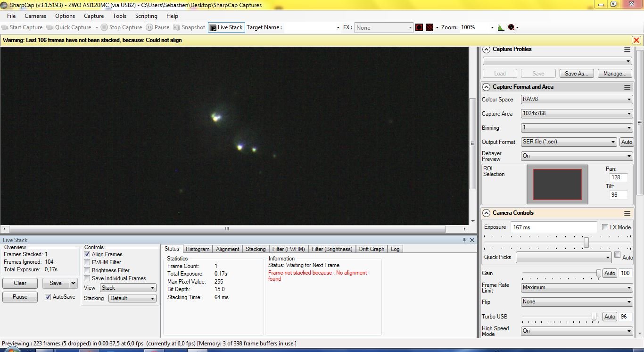This screenshot has height=352, width=644.
Task: Enable the Brightness Filter checkbox
Action: pos(87,270)
